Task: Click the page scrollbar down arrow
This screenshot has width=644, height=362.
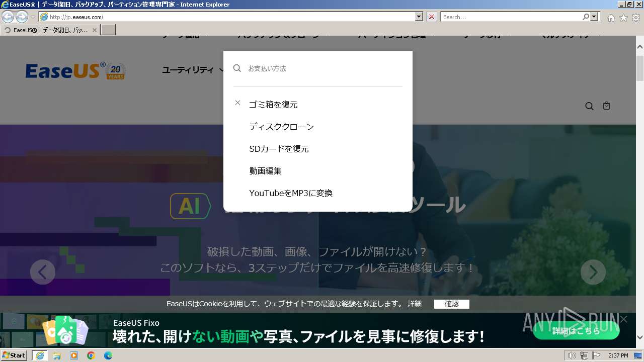Action: tap(640, 337)
